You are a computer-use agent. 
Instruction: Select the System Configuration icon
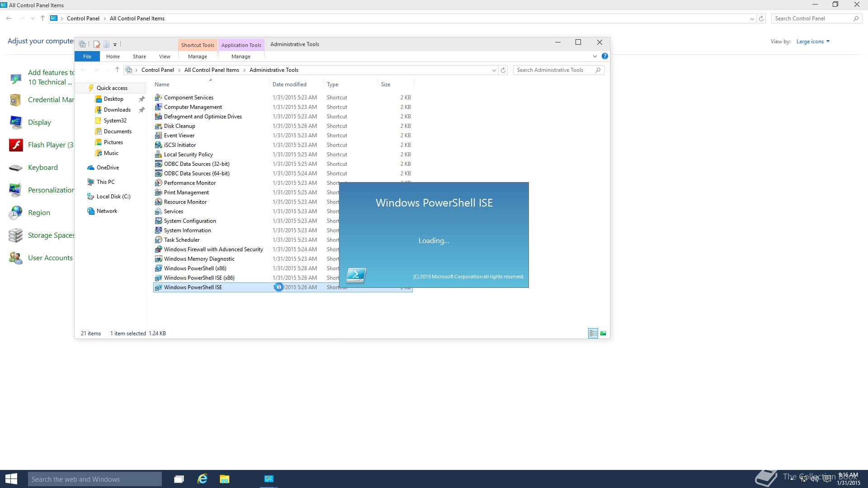[158, 221]
